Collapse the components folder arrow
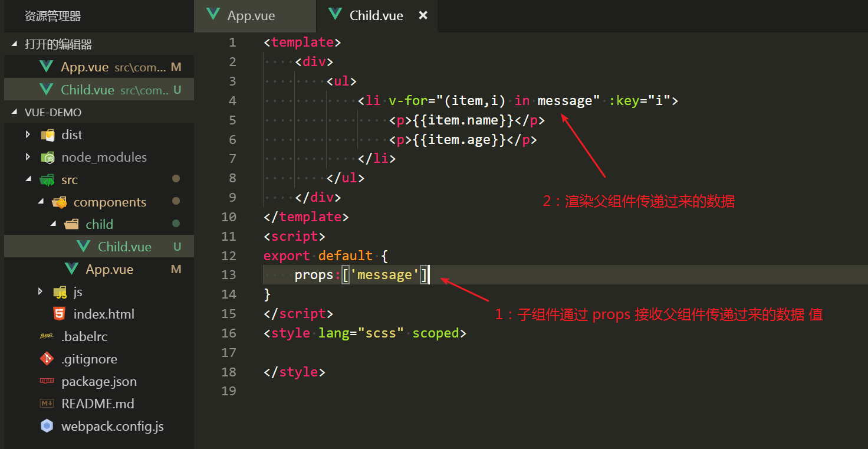This screenshot has width=868, height=449. pyautogui.click(x=40, y=202)
